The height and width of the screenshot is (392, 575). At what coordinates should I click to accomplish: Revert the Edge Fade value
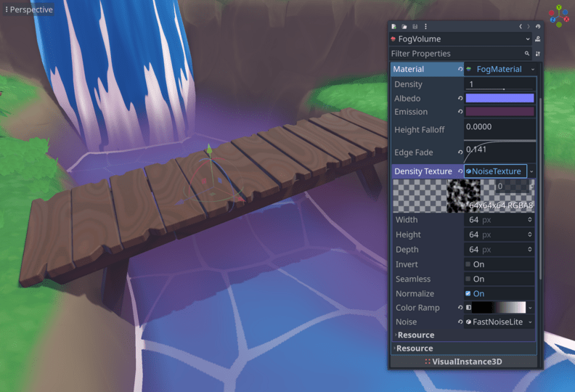coord(460,152)
